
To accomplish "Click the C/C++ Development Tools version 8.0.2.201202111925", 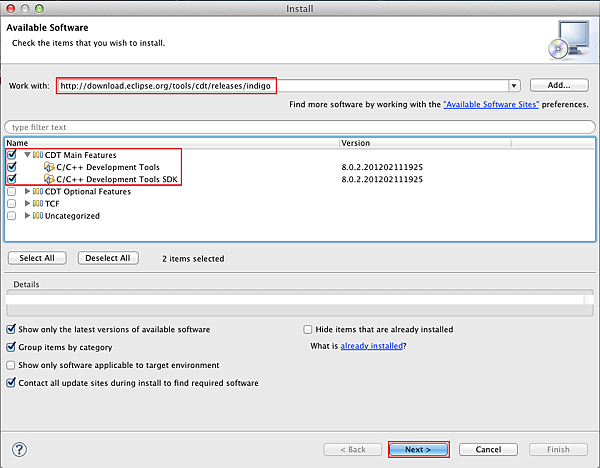I will point(382,167).
